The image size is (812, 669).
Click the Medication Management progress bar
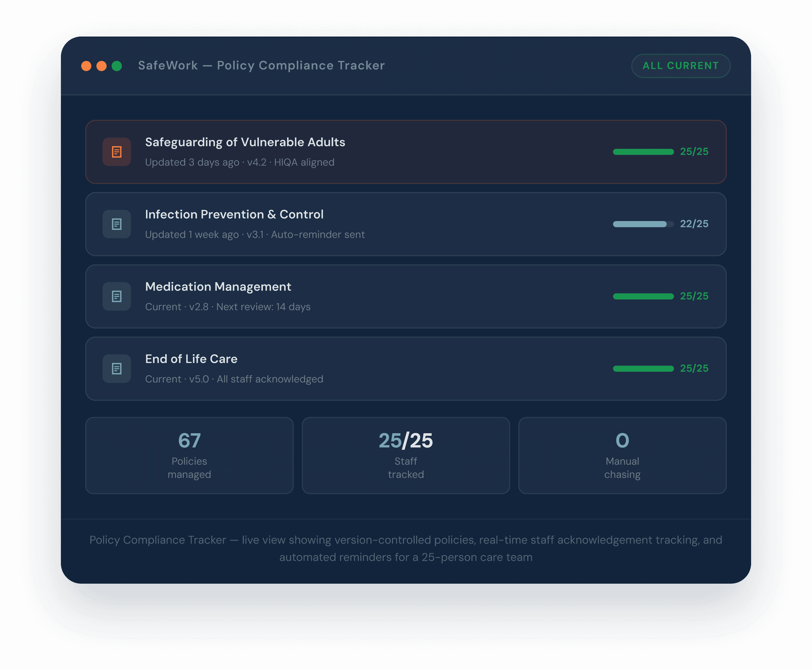[x=643, y=296]
